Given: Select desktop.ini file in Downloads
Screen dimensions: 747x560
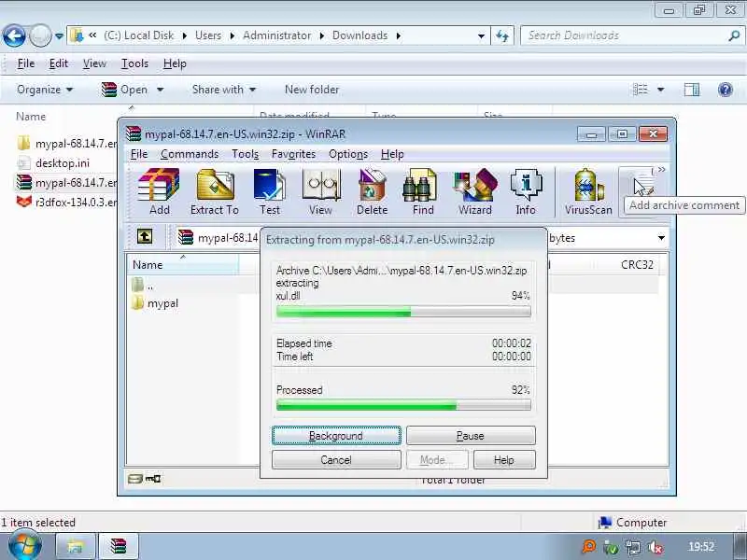Looking at the screenshot, I should [53, 163].
